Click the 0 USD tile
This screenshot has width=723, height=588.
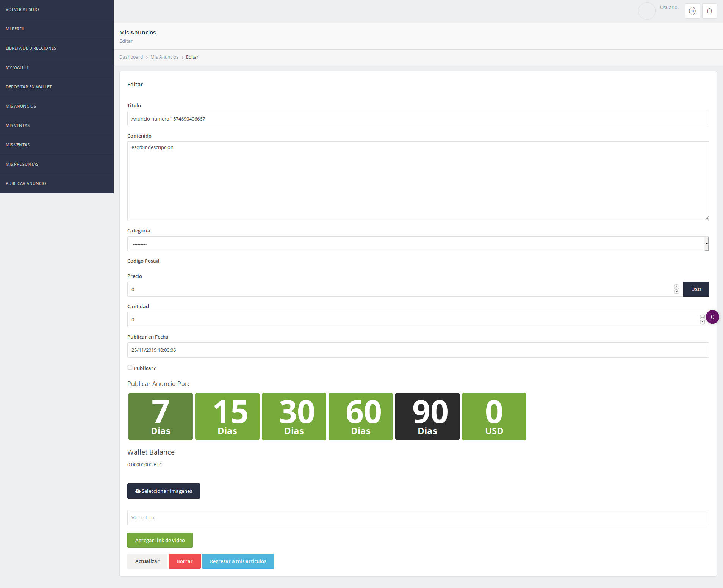click(x=494, y=416)
